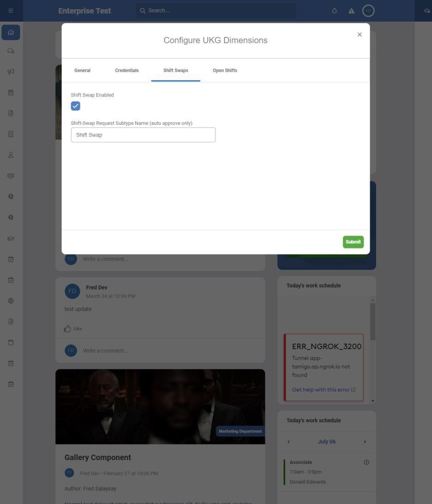Go to the previous day before July 06
This screenshot has width=432, height=504.
(x=288, y=442)
